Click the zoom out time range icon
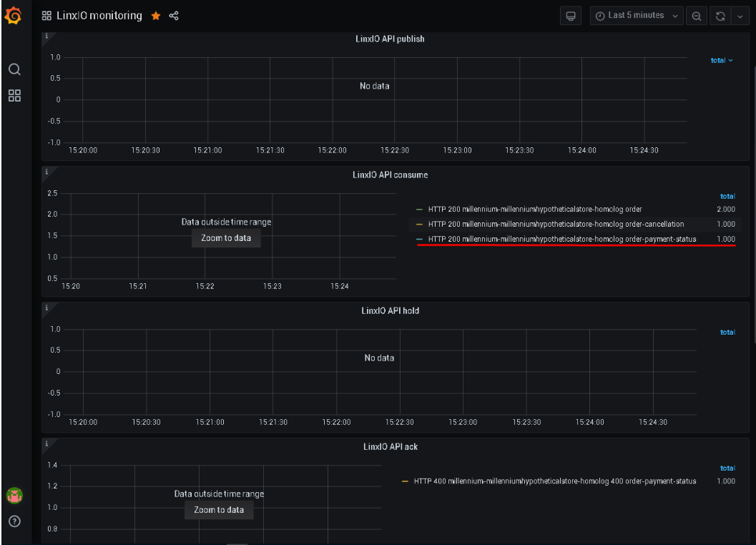Image resolution: width=756 pixels, height=545 pixels. 696,16
